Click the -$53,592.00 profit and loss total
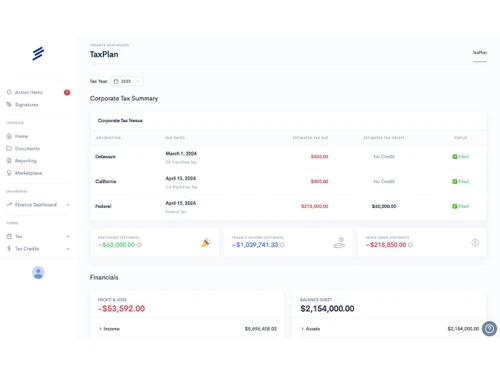This screenshot has width=500, height=375. tap(121, 309)
